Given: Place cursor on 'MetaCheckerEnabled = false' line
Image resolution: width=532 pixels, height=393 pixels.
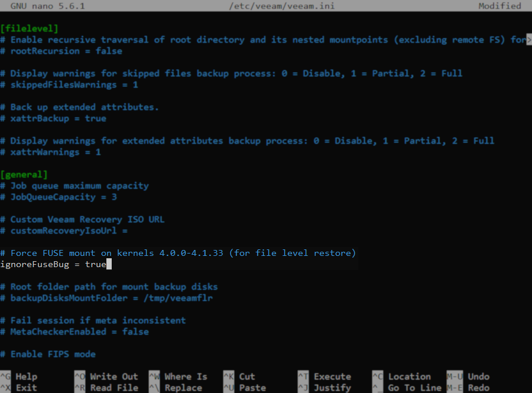Looking at the screenshot, I should point(74,332).
